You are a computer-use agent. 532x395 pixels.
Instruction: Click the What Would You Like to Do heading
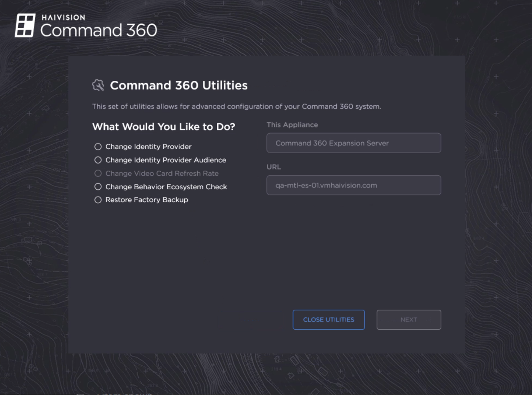tap(164, 127)
